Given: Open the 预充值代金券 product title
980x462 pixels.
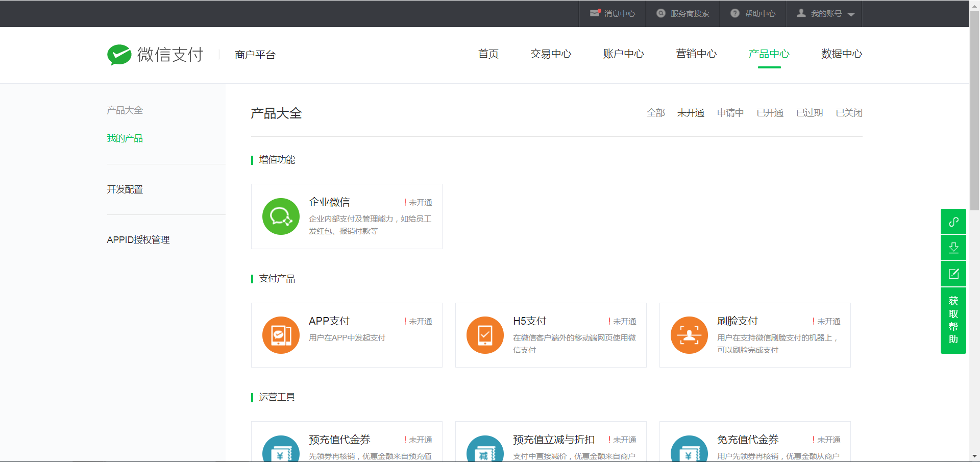Looking at the screenshot, I should [x=339, y=440].
